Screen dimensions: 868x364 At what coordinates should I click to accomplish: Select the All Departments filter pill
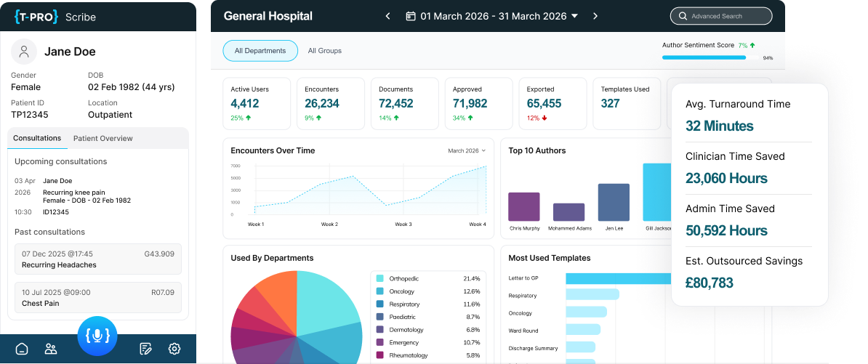coord(260,51)
